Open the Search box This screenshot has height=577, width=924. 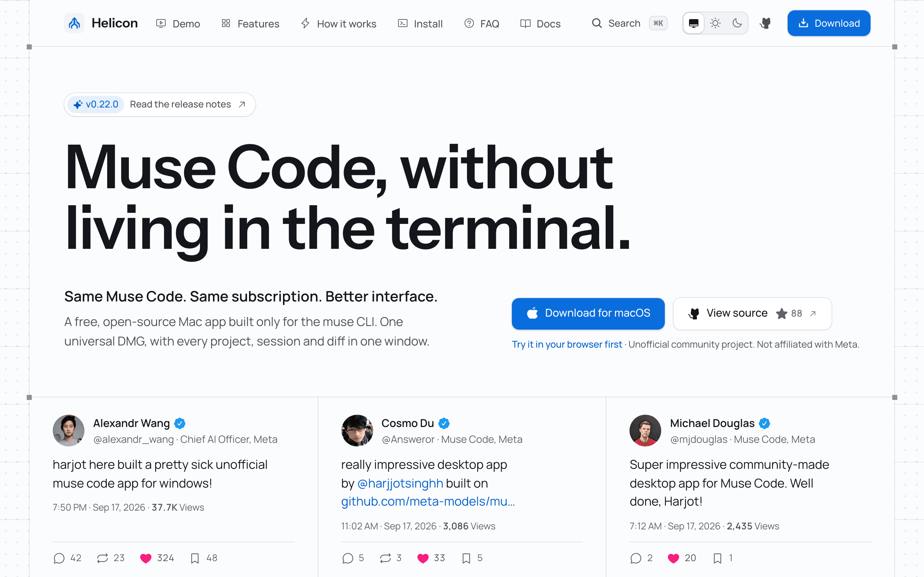[629, 23]
